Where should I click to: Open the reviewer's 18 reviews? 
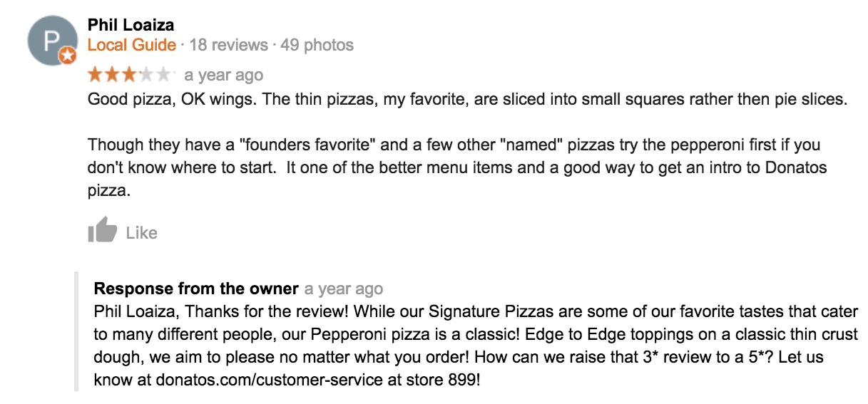[x=228, y=46]
